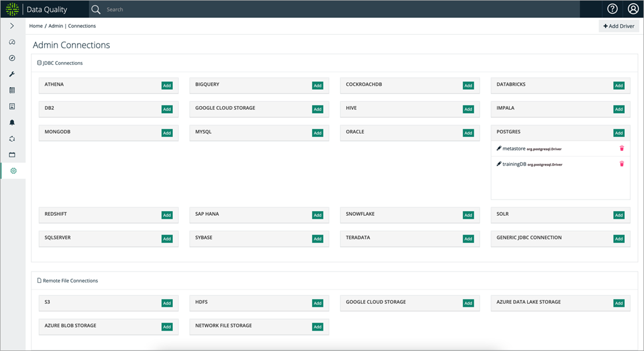The height and width of the screenshot is (351, 644).
Task: Edit the metastore connection via pencil icon
Action: click(x=499, y=149)
